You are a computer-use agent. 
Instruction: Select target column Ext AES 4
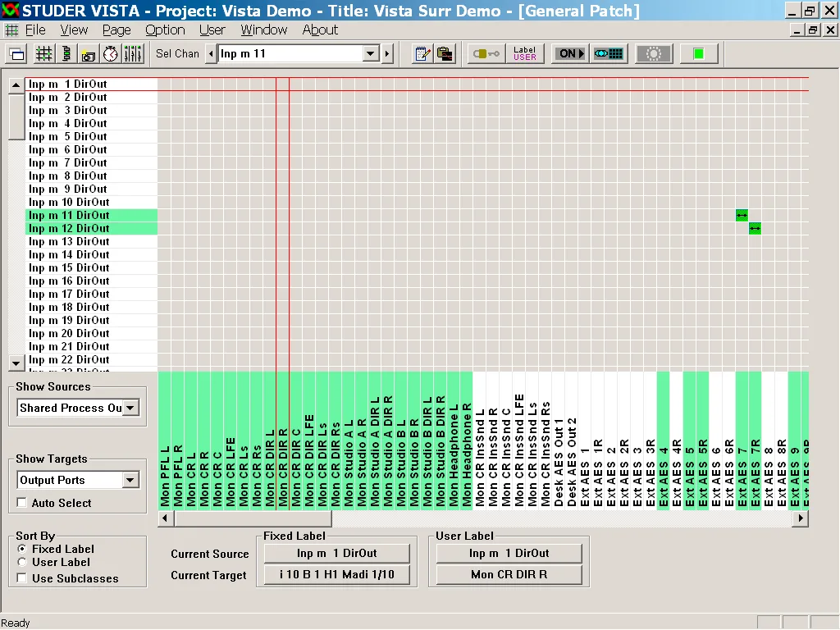tap(663, 441)
